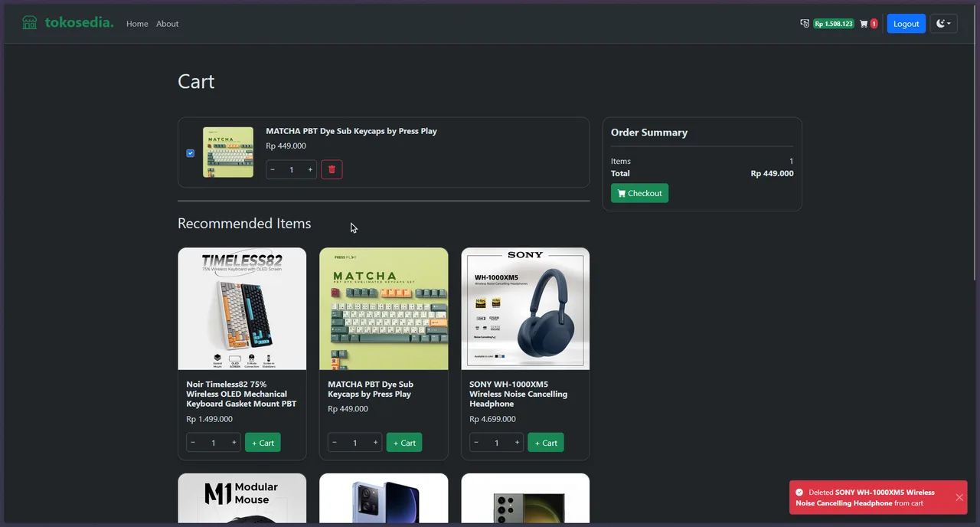The height and width of the screenshot is (527, 980).
Task: Click the red cart count badge
Action: coord(874,24)
